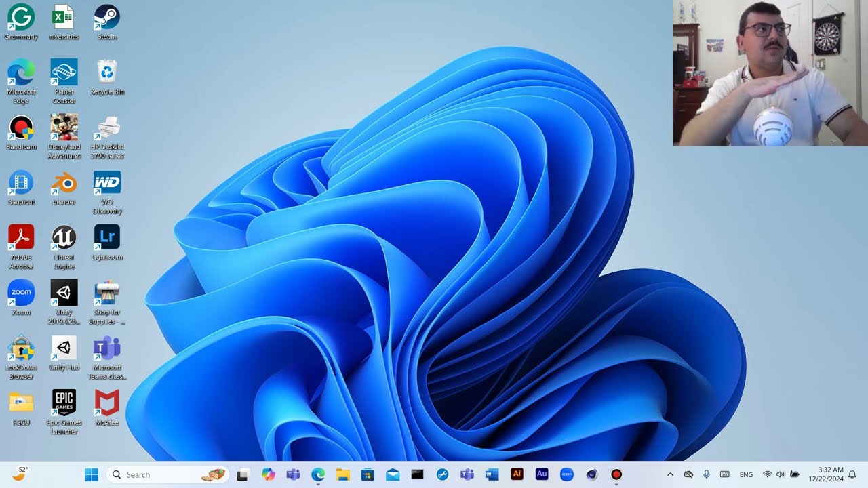
Task: Open Wi-Fi network settings in tray
Action: [x=768, y=474]
